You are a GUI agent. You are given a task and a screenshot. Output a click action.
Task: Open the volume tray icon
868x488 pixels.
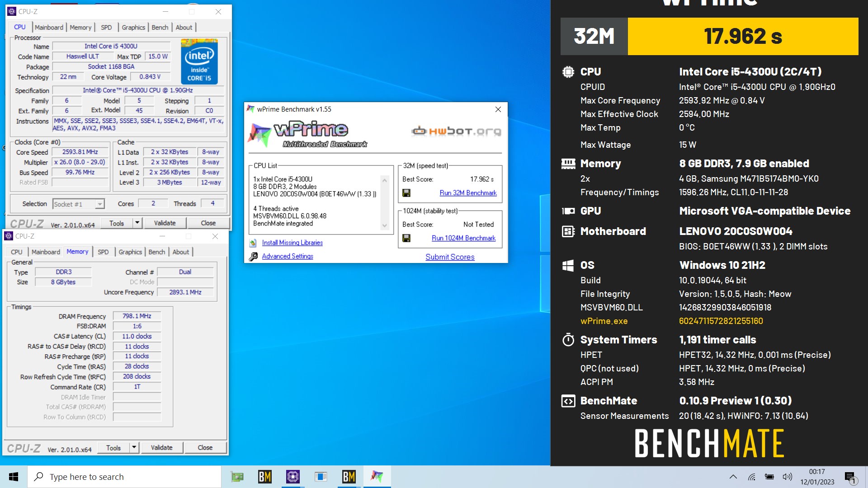coord(788,477)
